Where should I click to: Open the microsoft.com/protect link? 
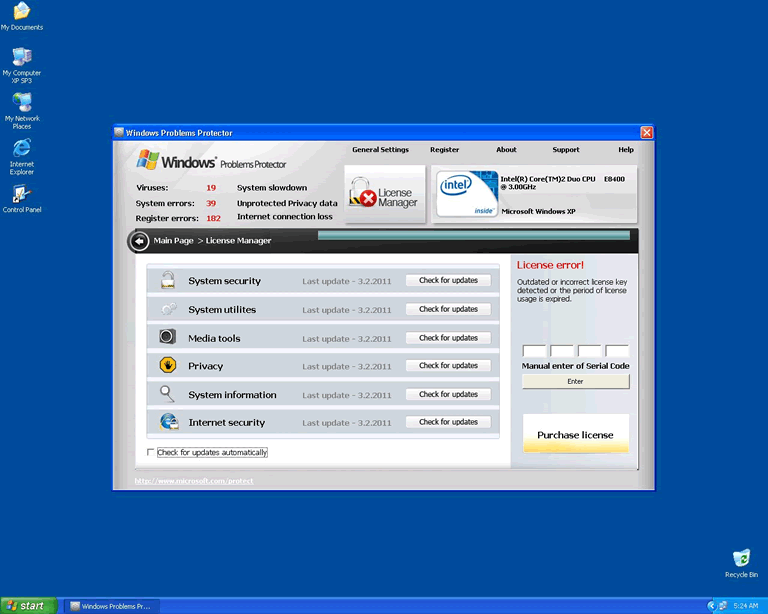(194, 481)
